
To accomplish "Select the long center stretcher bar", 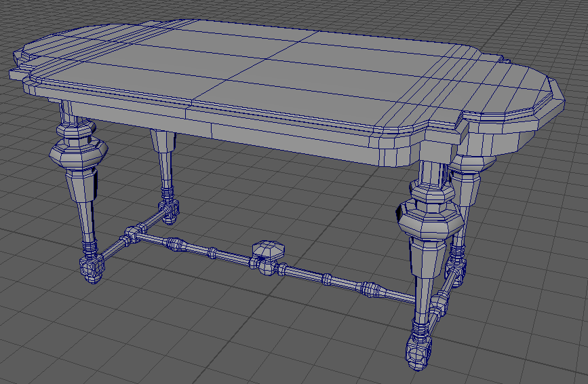I will tap(275, 269).
